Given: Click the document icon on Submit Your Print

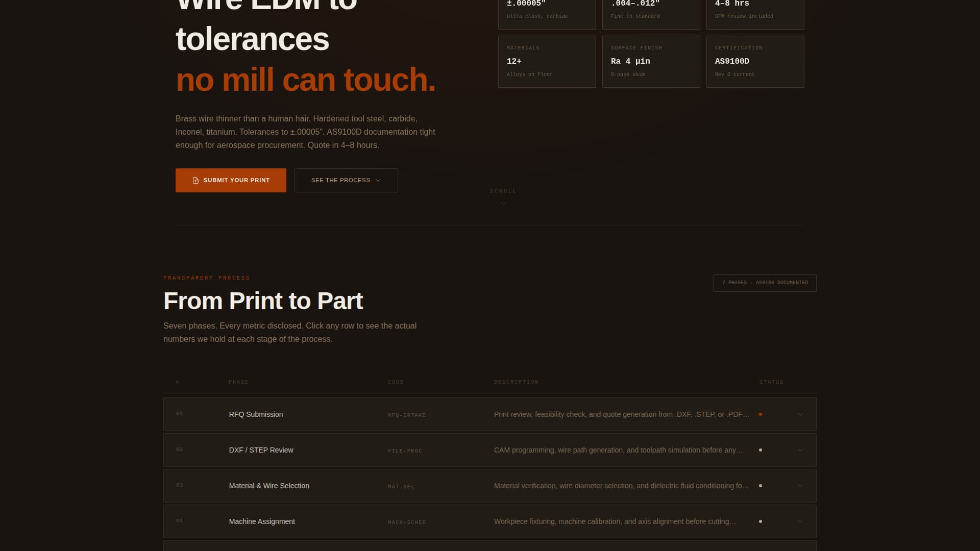Looking at the screenshot, I should 196,180.
